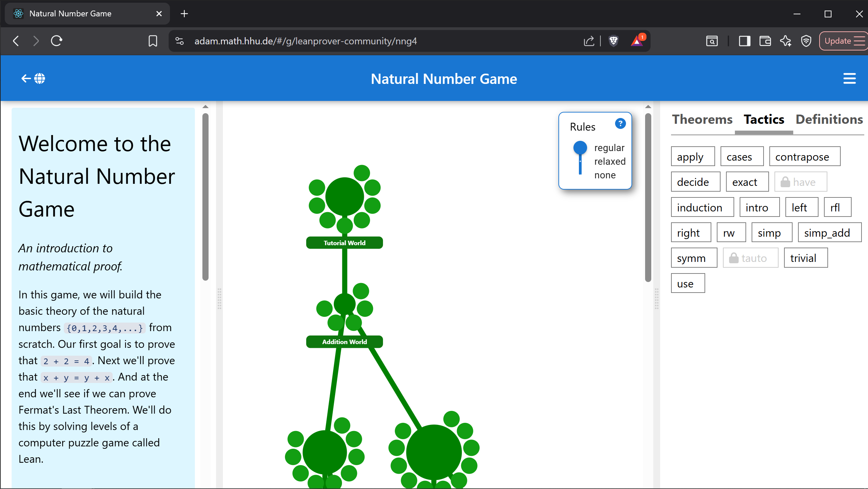868x489 pixels.
Task: Select the 'relaxed' rules option
Action: tap(610, 161)
